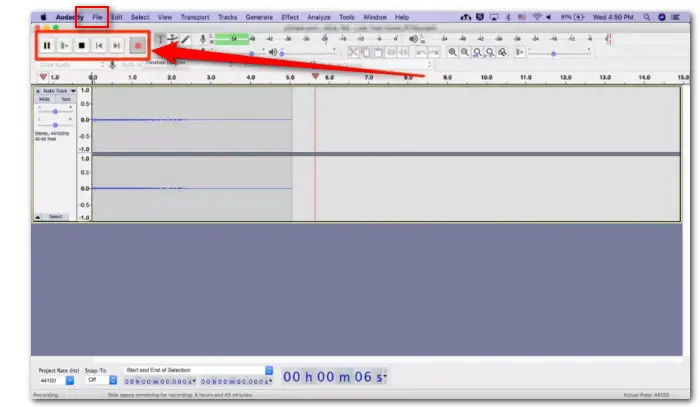Open the Window menu
Viewport: 700px width, 407px height.
[375, 17]
